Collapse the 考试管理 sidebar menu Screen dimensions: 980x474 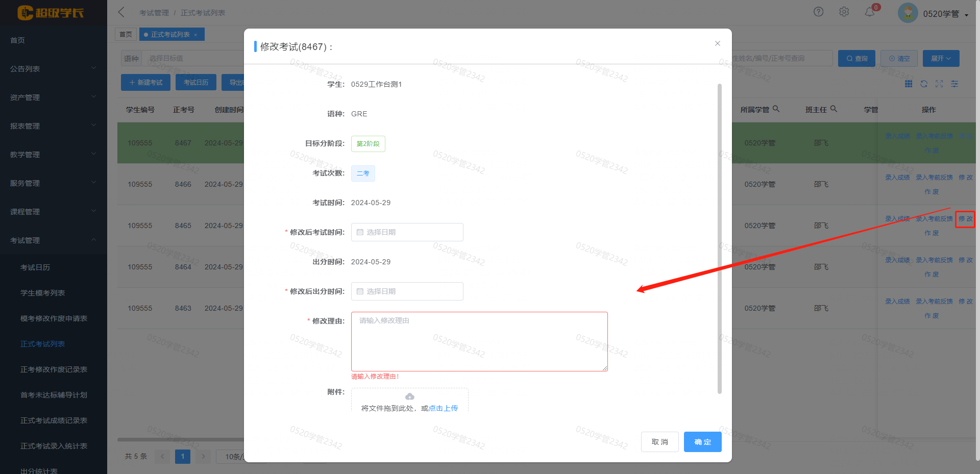pyautogui.click(x=53, y=240)
